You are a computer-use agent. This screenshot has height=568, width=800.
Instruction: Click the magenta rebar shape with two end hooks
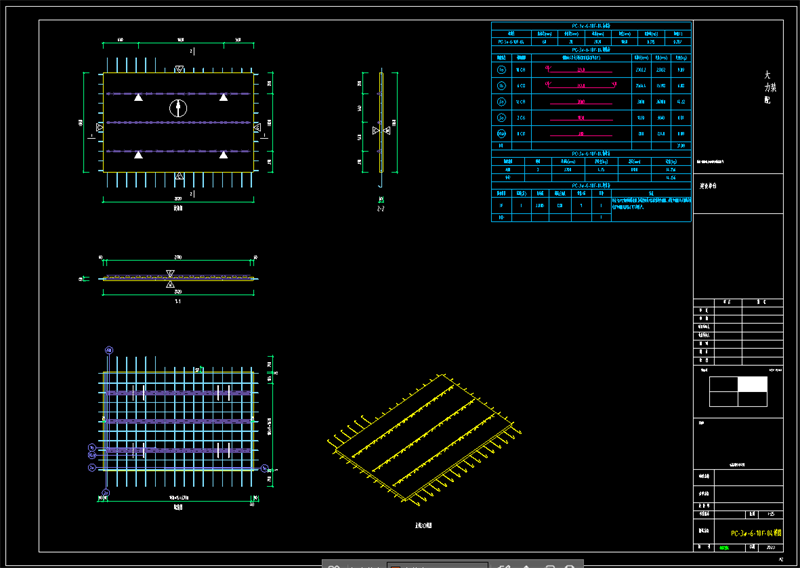click(581, 85)
